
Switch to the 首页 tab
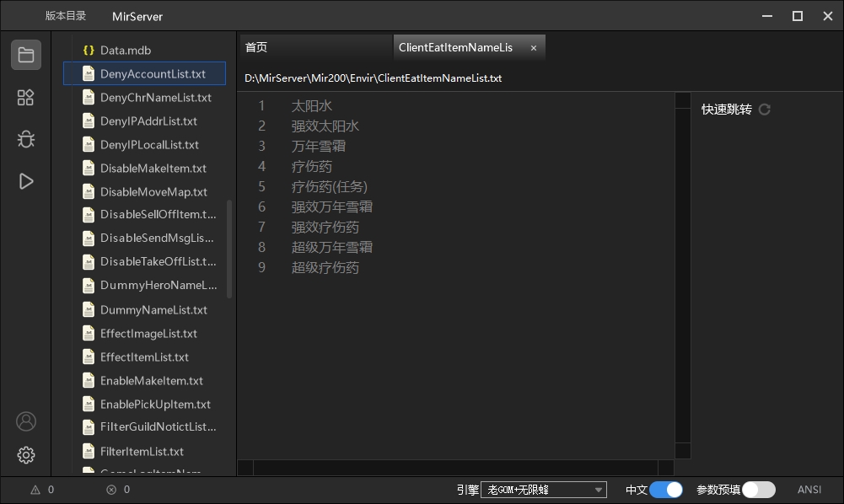point(256,48)
